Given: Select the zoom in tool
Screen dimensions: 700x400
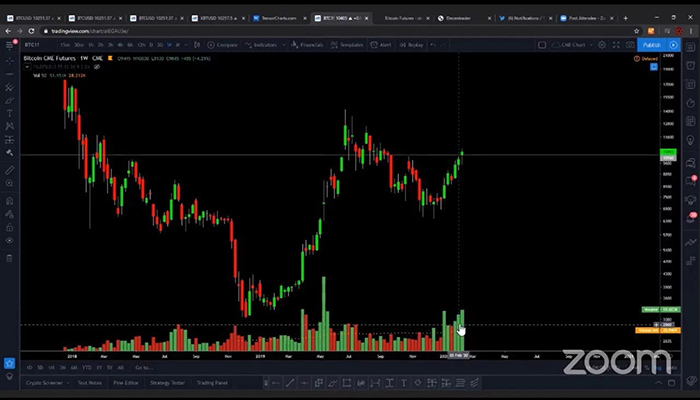Looking at the screenshot, I should click(9, 183).
